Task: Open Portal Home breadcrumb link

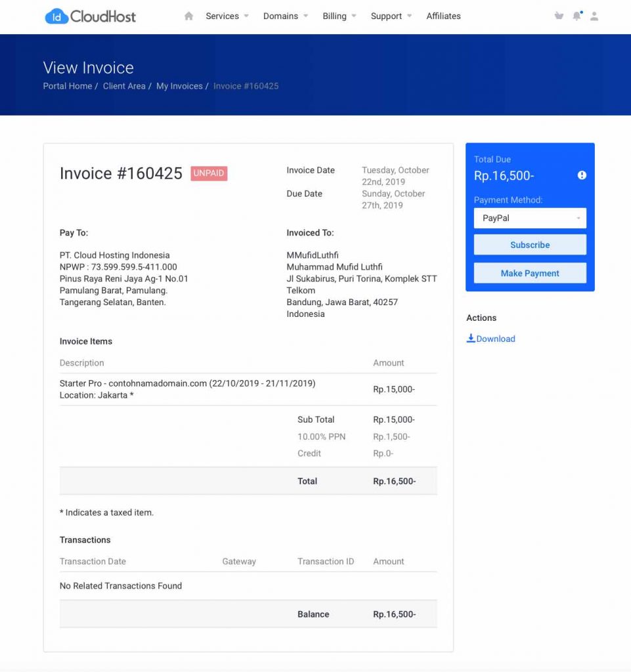Action: [x=67, y=86]
